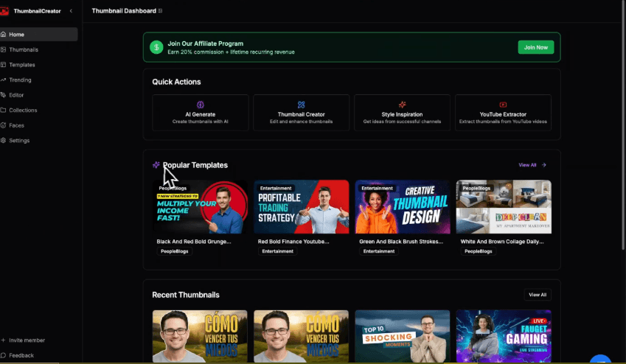This screenshot has width=626, height=364.
Task: Collapse the sidebar with the chevron
Action: click(x=71, y=11)
